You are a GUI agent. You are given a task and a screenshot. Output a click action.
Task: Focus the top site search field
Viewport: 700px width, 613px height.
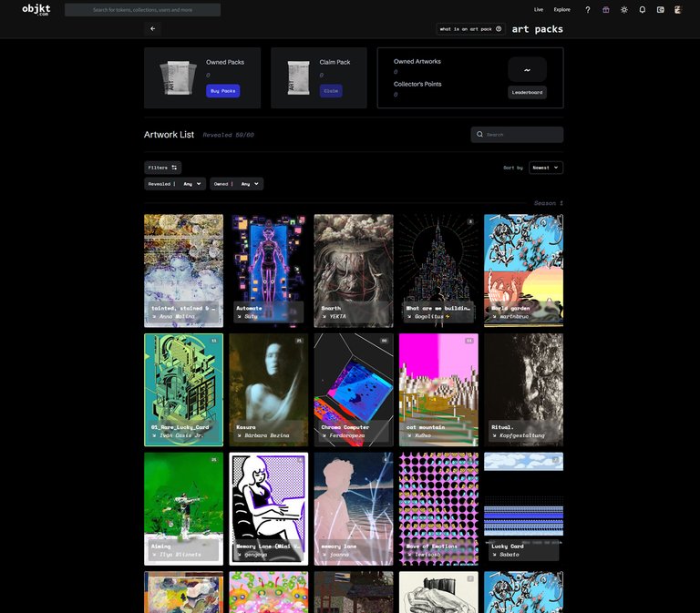(x=142, y=10)
